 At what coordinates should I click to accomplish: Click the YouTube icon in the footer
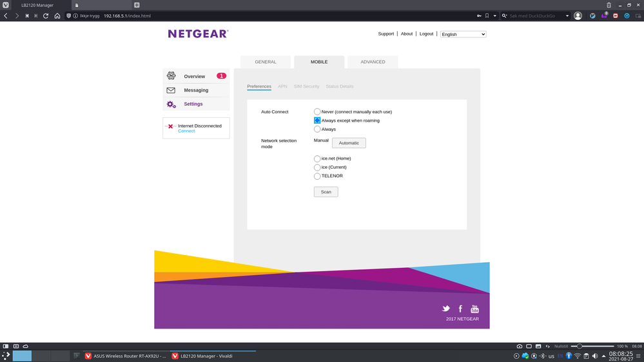[x=475, y=309]
